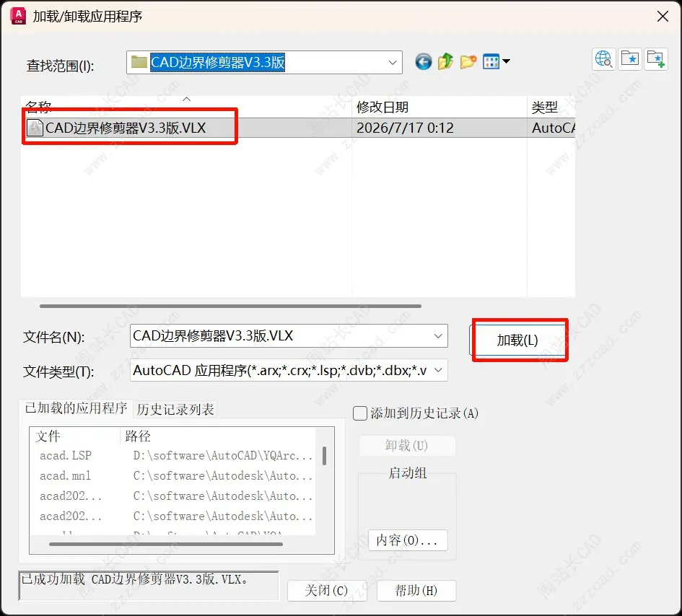Add current folder to favorites
This screenshot has height=616, width=682.
tap(656, 59)
